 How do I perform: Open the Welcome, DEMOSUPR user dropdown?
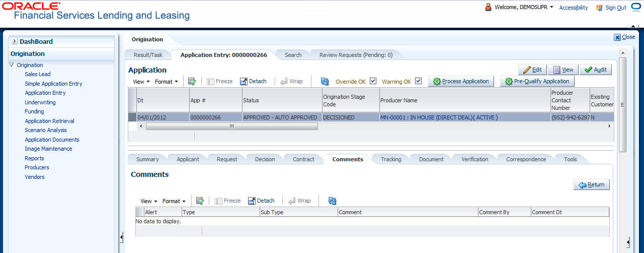(x=524, y=7)
